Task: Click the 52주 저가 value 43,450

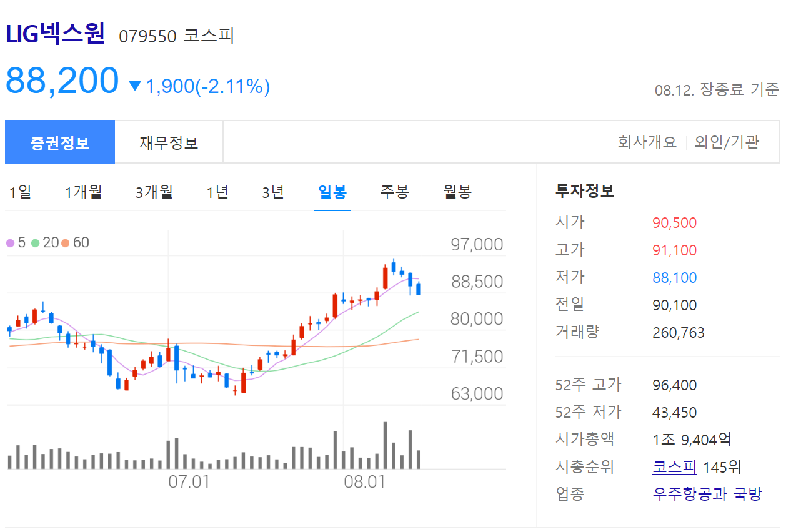Action: coord(674,413)
